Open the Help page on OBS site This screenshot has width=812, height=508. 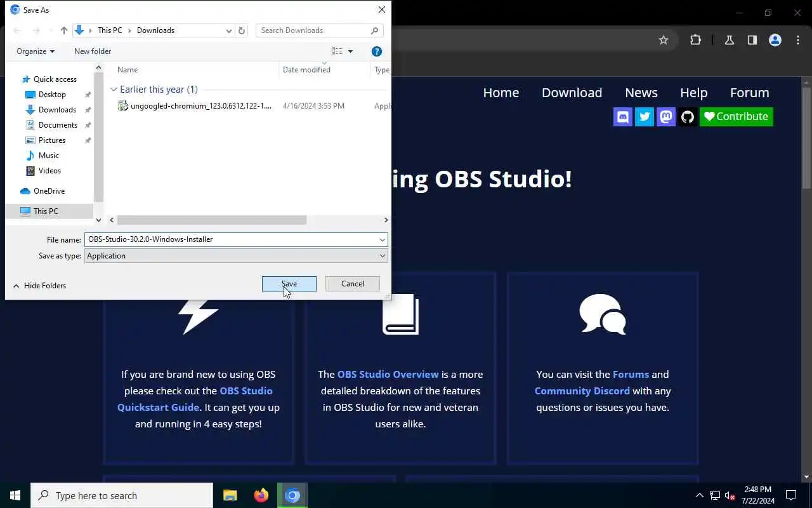click(693, 93)
